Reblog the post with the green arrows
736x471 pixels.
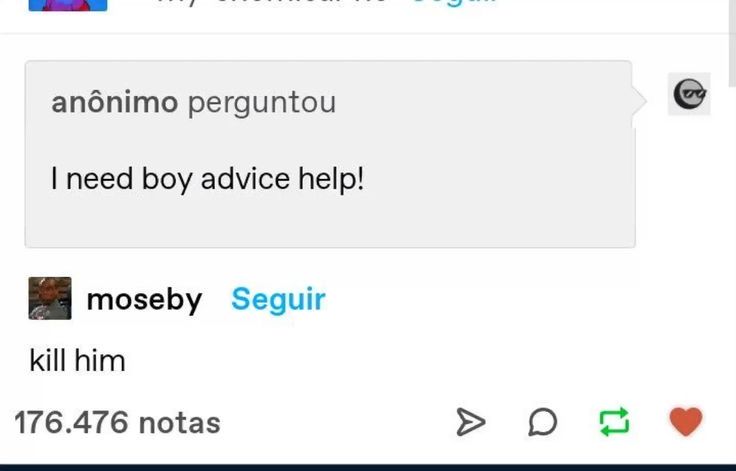[x=614, y=421]
